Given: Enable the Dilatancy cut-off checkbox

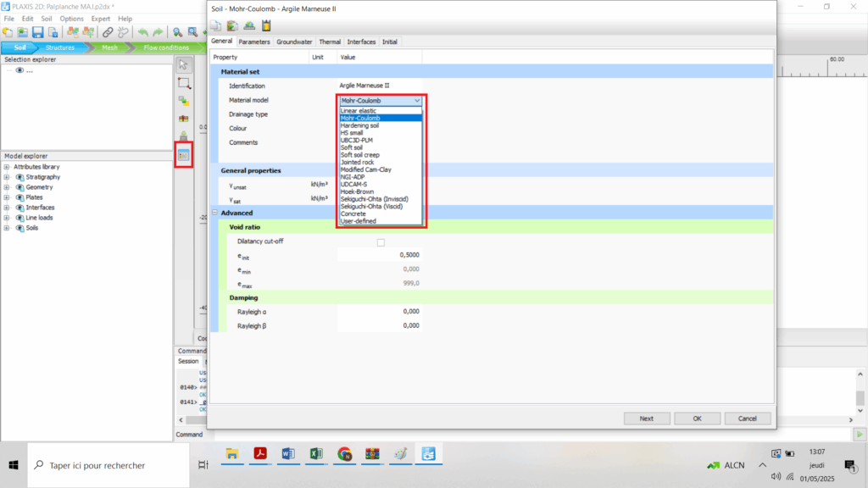Looking at the screenshot, I should [x=381, y=242].
